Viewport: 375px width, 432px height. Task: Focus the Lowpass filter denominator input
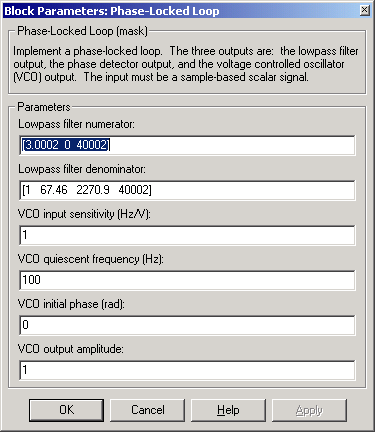point(187,190)
